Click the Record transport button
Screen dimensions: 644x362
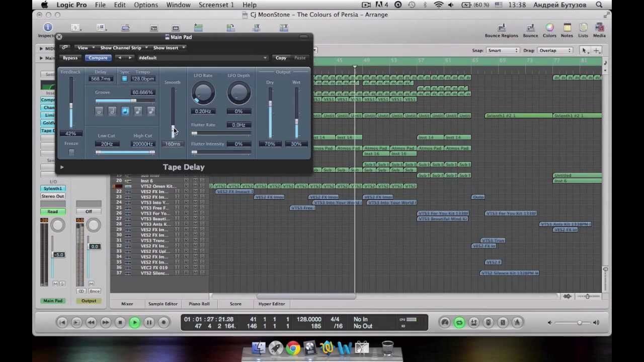point(164,322)
